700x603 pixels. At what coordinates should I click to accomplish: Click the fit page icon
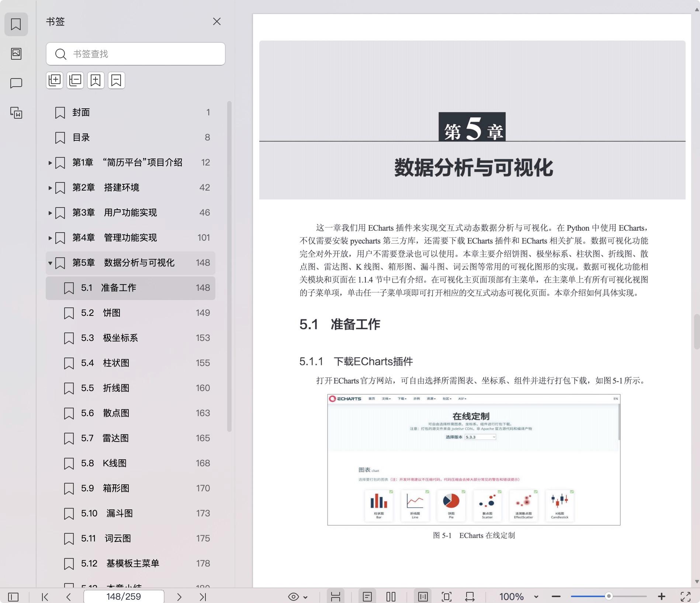[447, 597]
